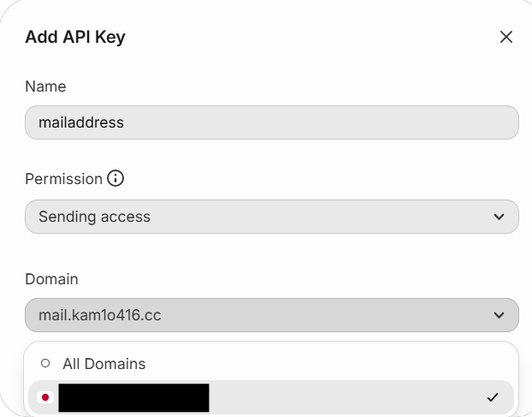Close the Add API Key dialog

(506, 37)
